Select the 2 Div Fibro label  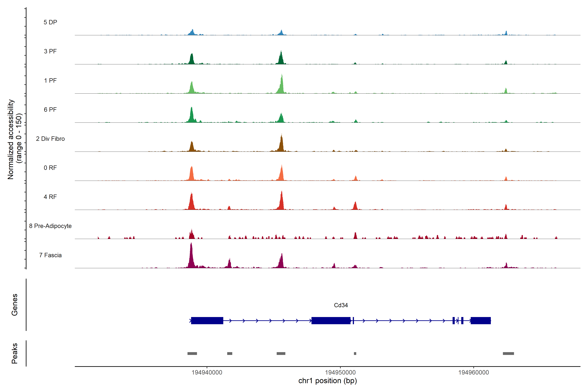[x=50, y=139]
